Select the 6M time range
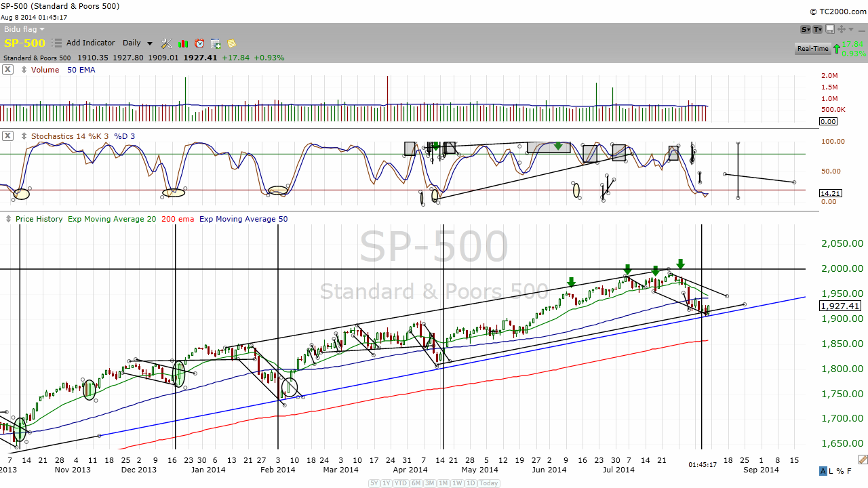 pos(416,483)
